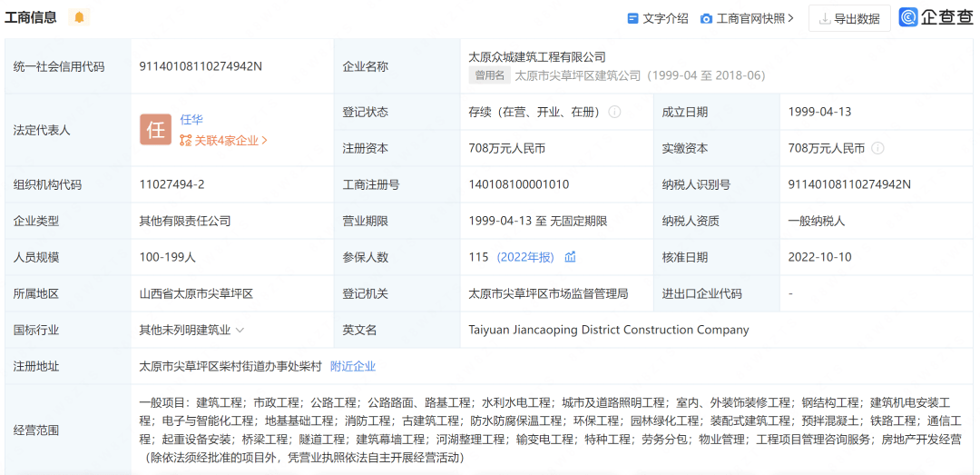Open 工商官网快照 snapshot link
The height and width of the screenshot is (475, 980).
pyautogui.click(x=750, y=19)
